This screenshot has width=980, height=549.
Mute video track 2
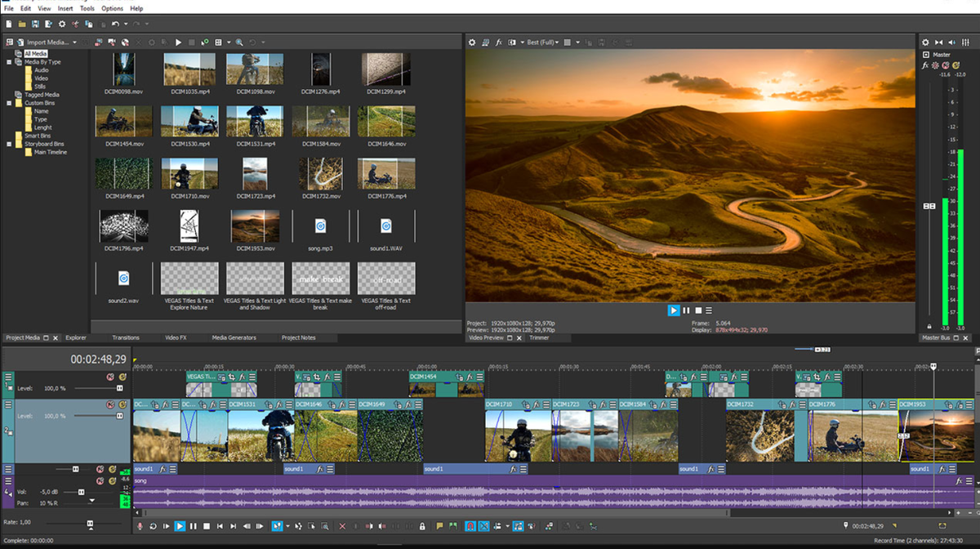[x=110, y=405]
